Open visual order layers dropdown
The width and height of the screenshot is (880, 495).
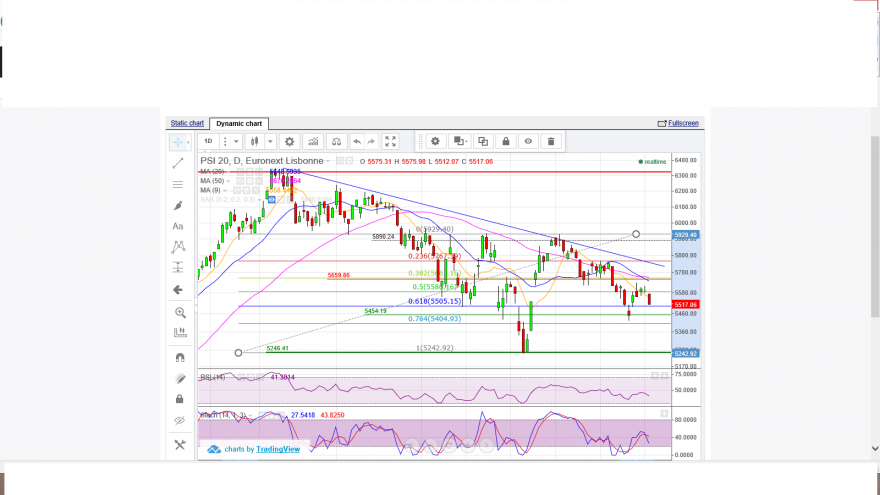pos(460,141)
